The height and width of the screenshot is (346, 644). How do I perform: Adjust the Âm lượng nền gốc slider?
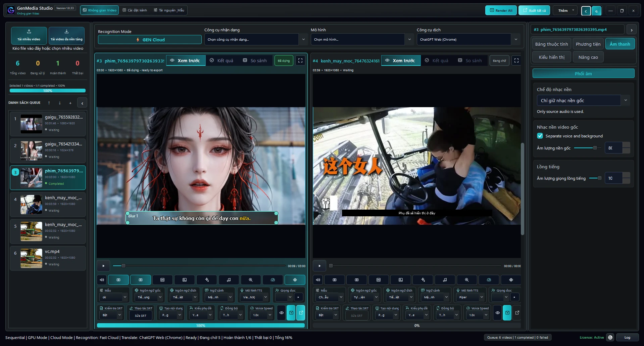point(587,148)
